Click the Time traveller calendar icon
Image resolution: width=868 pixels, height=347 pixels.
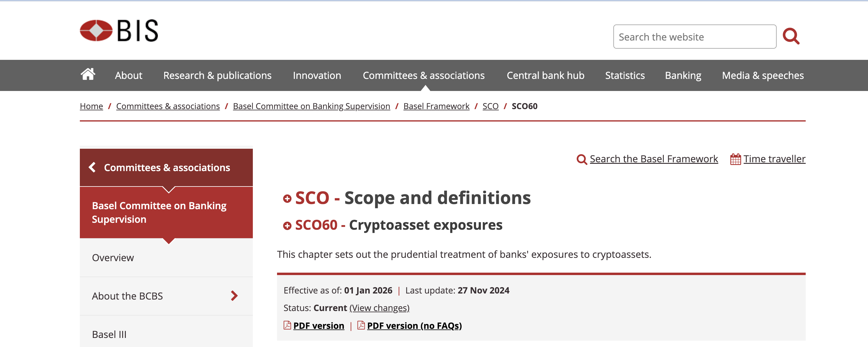[735, 159]
